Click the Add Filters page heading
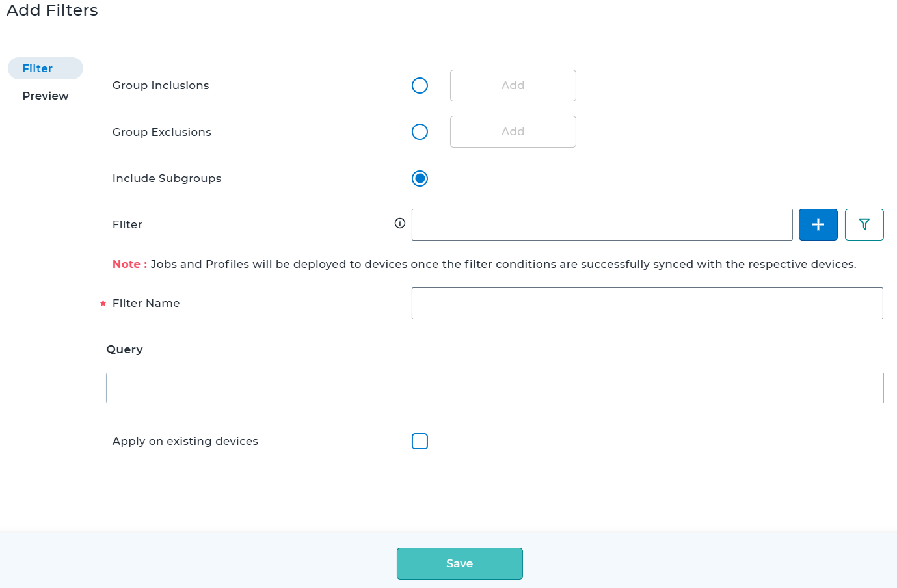The width and height of the screenshot is (897, 588). click(x=52, y=10)
